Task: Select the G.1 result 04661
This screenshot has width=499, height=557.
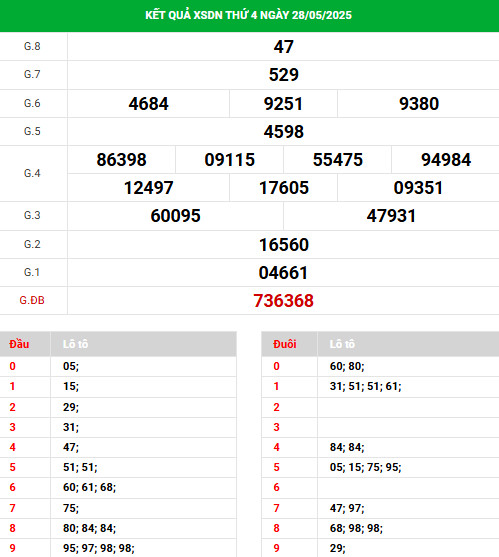Action: [x=283, y=273]
